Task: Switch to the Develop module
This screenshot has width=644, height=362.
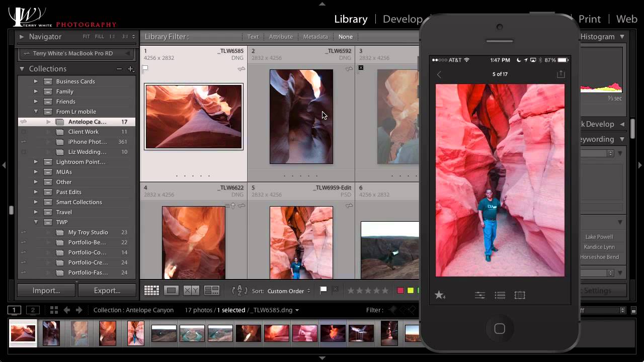Action: coord(403,19)
